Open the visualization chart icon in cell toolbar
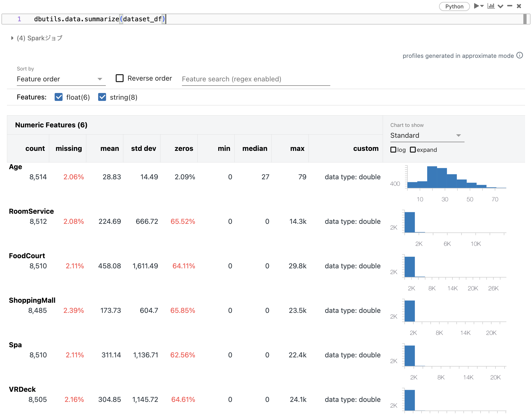Viewport: 532px width, 415px height. click(491, 6)
